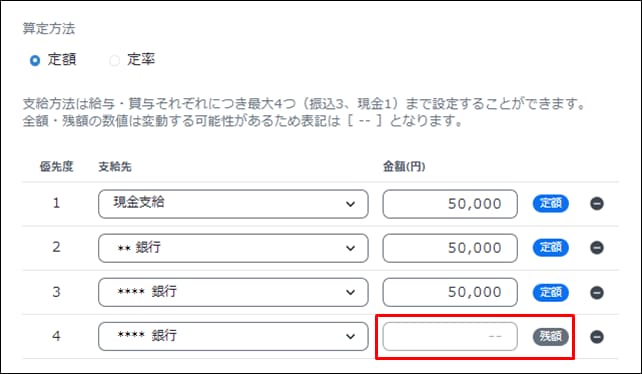Click the blue 定額 badge in row 1

point(551,204)
